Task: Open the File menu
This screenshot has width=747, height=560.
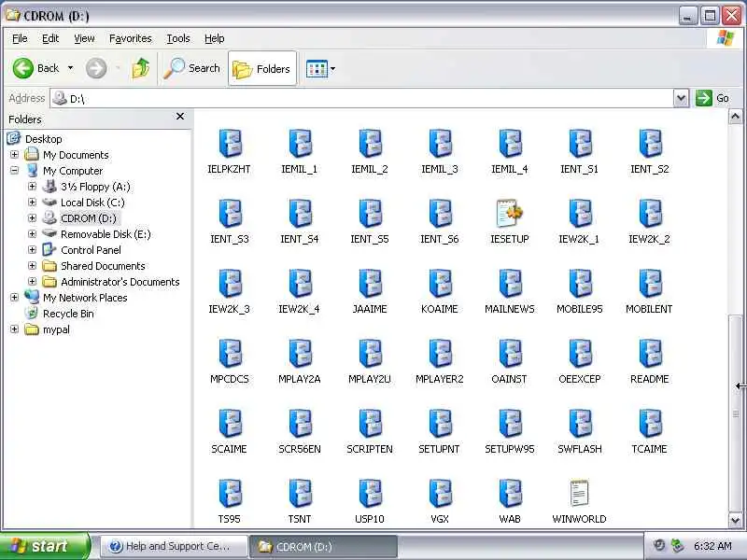Action: click(x=20, y=38)
